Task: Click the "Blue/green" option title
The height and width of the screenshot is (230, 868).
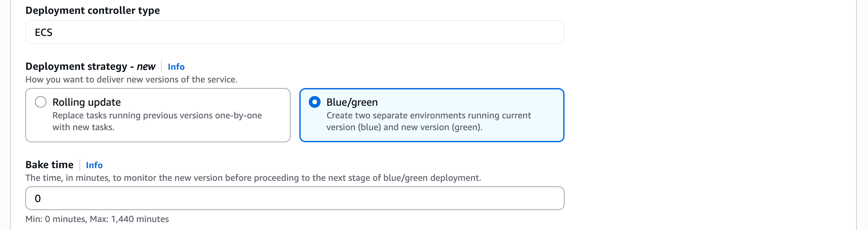Action: coord(352,102)
